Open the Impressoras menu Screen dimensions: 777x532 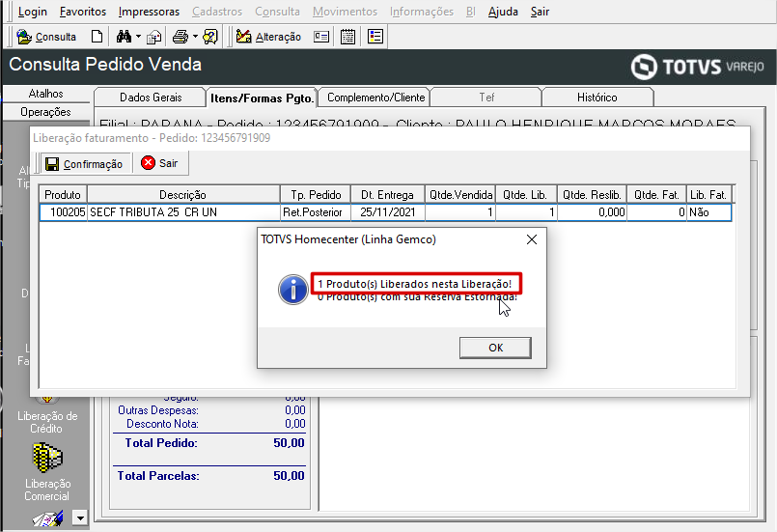click(x=149, y=12)
